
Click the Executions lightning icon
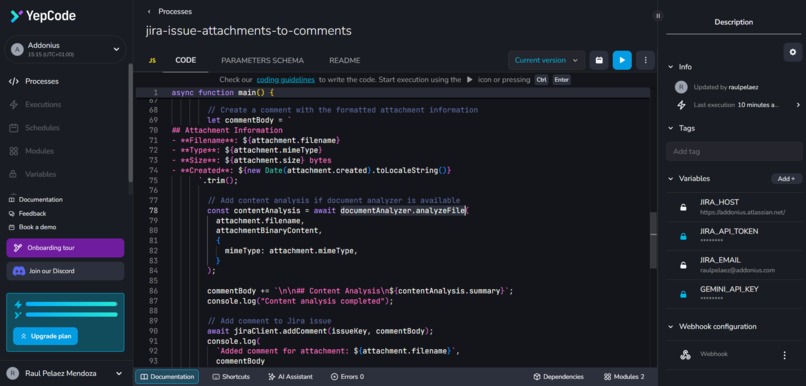[14, 104]
